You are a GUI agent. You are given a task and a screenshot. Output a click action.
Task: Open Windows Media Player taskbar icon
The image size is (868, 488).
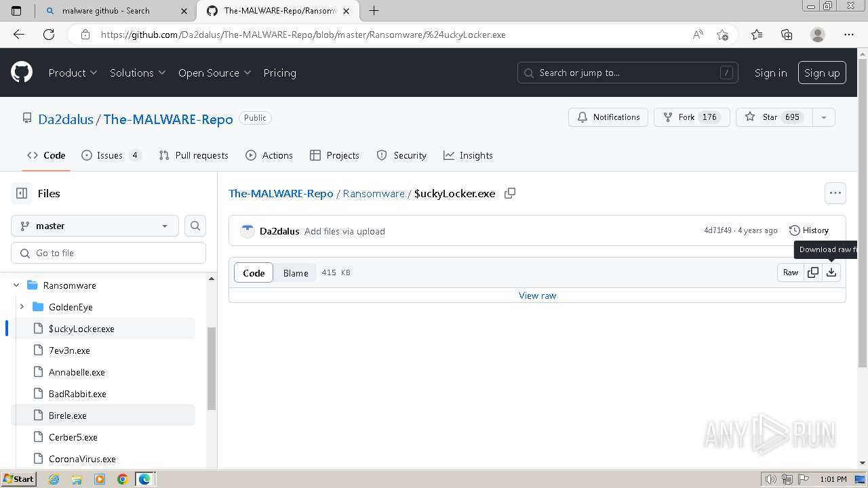coord(100,479)
